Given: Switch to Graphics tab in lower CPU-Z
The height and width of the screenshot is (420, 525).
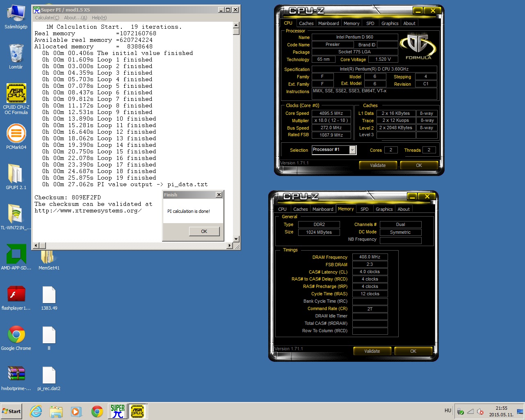Looking at the screenshot, I should tap(384, 209).
